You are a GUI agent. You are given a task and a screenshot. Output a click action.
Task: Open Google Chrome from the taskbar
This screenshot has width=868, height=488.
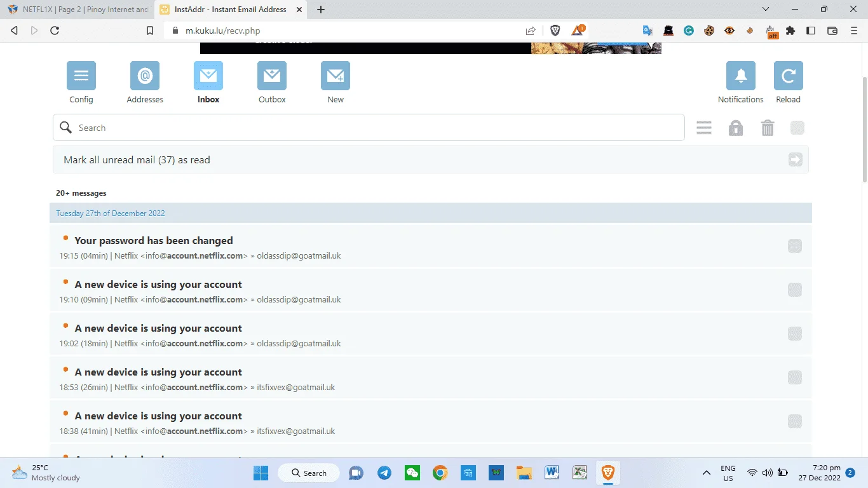pyautogui.click(x=440, y=473)
